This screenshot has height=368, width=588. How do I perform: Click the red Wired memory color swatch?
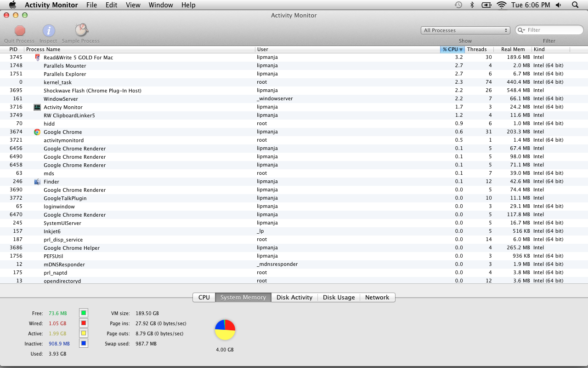coord(83,323)
